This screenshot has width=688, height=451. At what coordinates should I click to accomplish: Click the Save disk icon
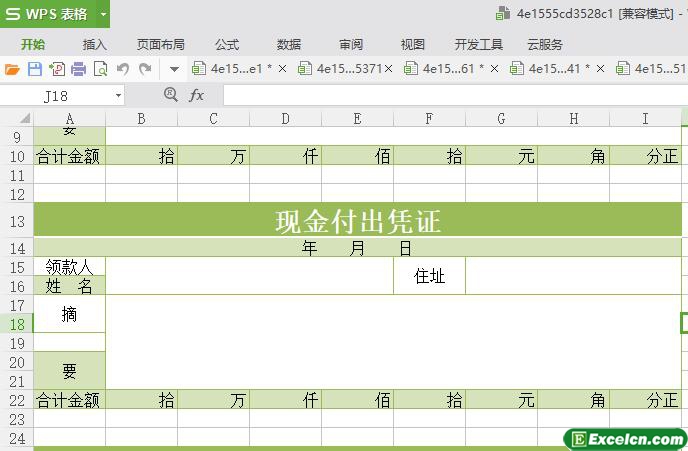34,69
